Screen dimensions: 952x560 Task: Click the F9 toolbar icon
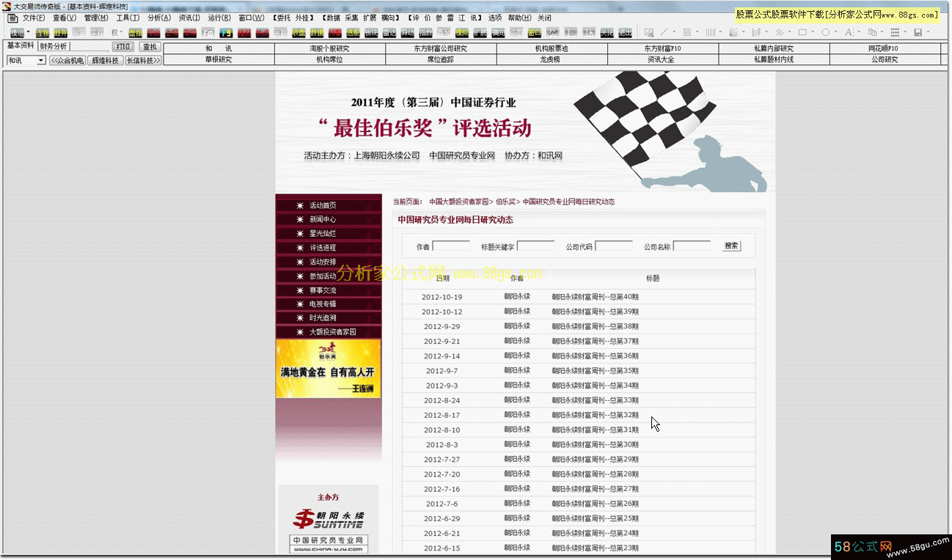click(227, 32)
